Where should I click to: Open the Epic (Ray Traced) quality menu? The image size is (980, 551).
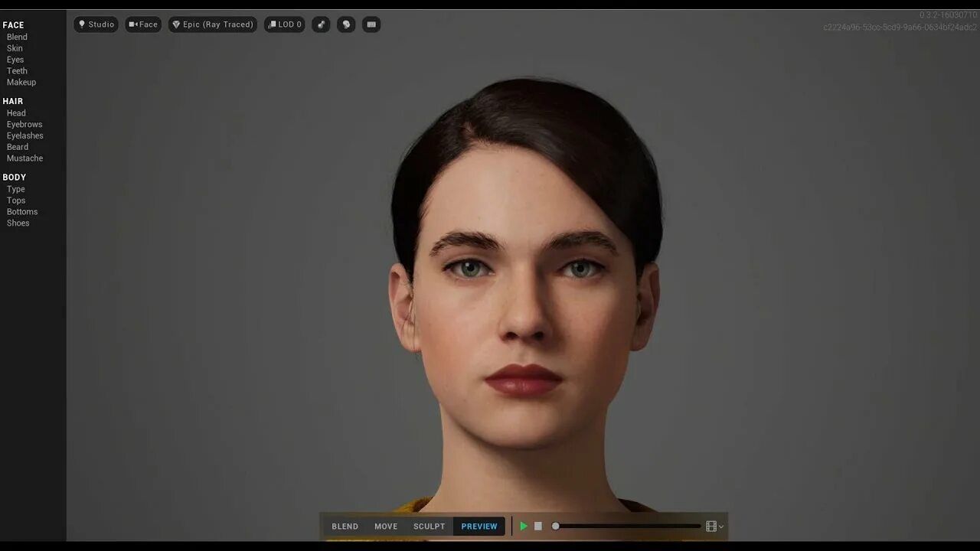point(213,24)
